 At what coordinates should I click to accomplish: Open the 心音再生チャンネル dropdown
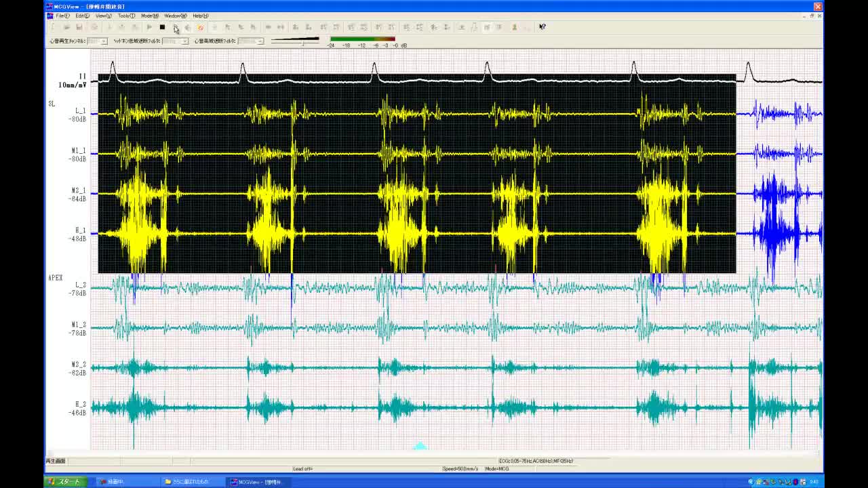tap(104, 41)
